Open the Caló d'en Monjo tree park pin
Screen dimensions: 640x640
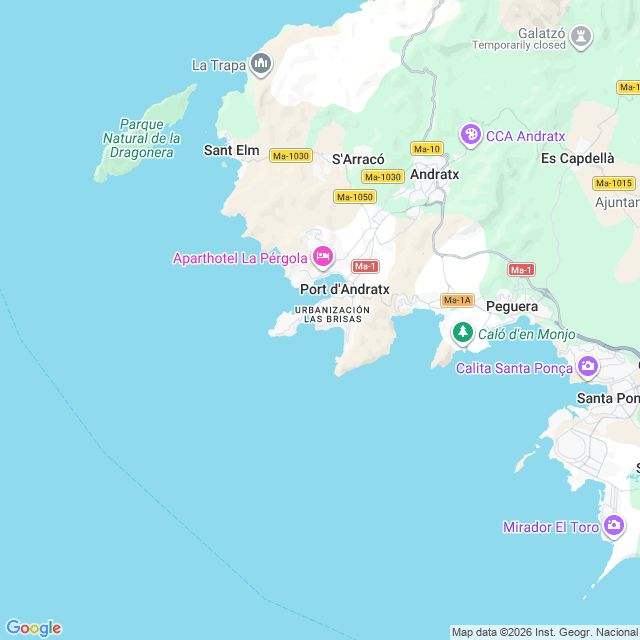pos(462,333)
